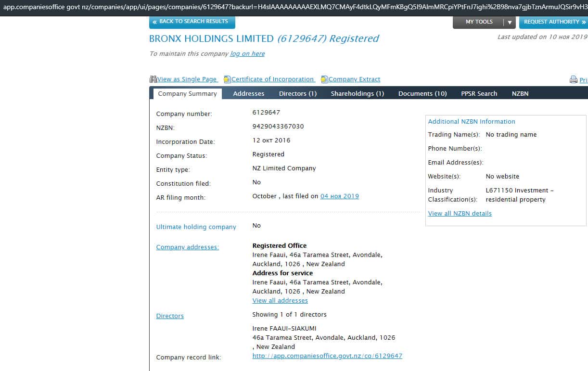Click the last filed date 04 ноя 2019 link

[x=340, y=196]
